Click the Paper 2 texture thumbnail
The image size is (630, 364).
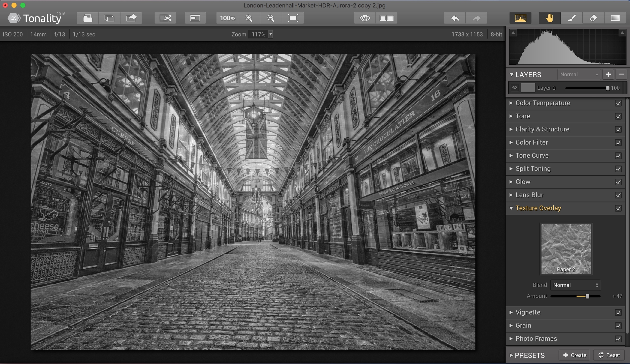tap(566, 249)
